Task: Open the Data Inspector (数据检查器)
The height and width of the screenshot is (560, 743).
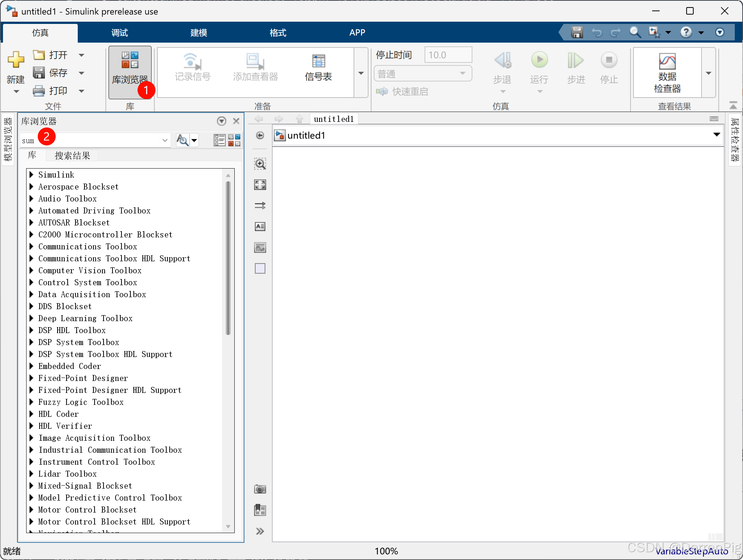Action: (x=667, y=73)
